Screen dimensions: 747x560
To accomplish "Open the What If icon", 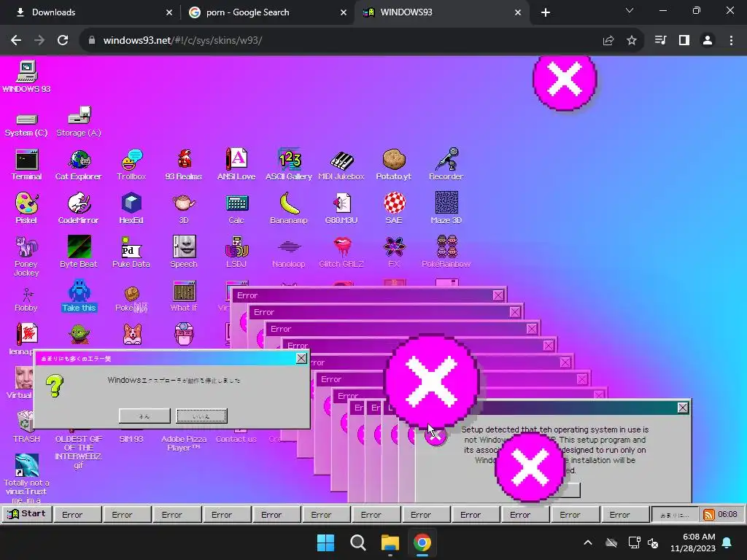I will pyautogui.click(x=184, y=296).
